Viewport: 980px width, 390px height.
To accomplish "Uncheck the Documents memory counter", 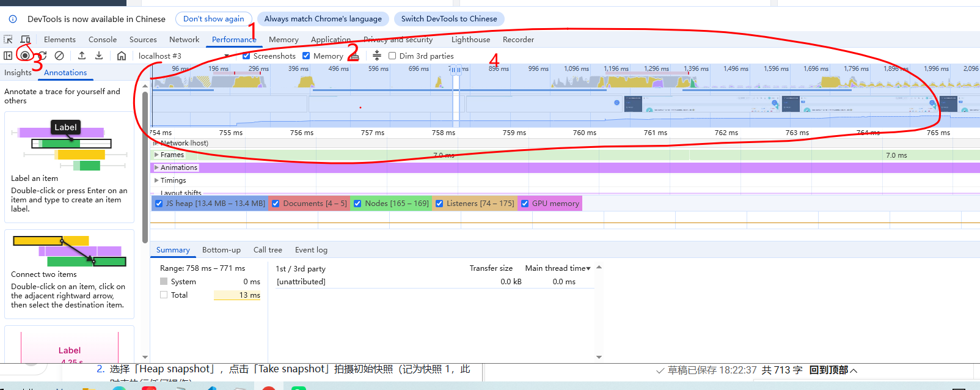I will (x=276, y=204).
